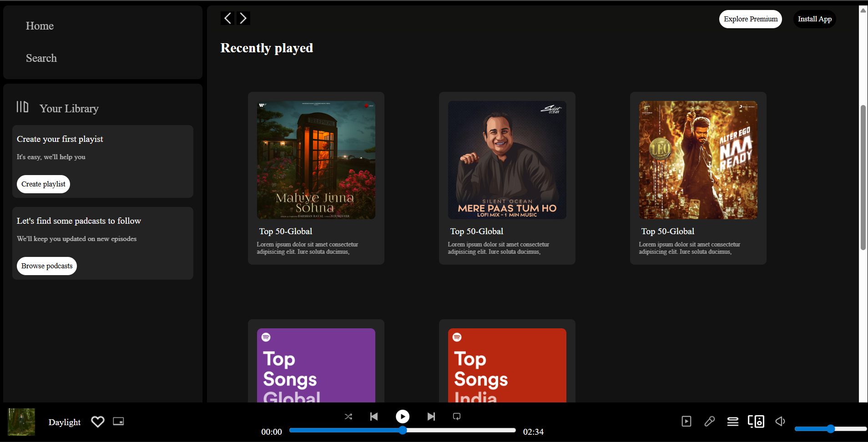Screen dimensions: 868x442
Task: Mute the volume speaker icon
Action: (x=780, y=422)
